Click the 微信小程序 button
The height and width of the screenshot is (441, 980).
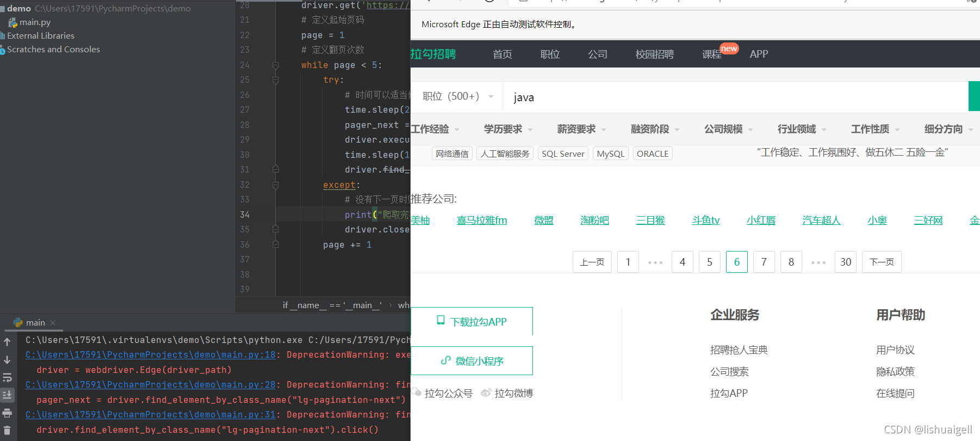click(472, 360)
